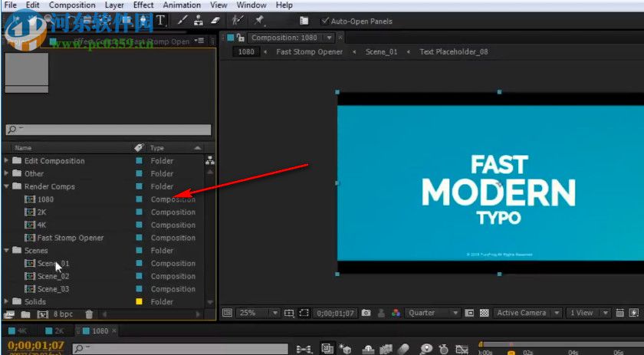
Task: Select the Eraser tool
Action: click(215, 21)
